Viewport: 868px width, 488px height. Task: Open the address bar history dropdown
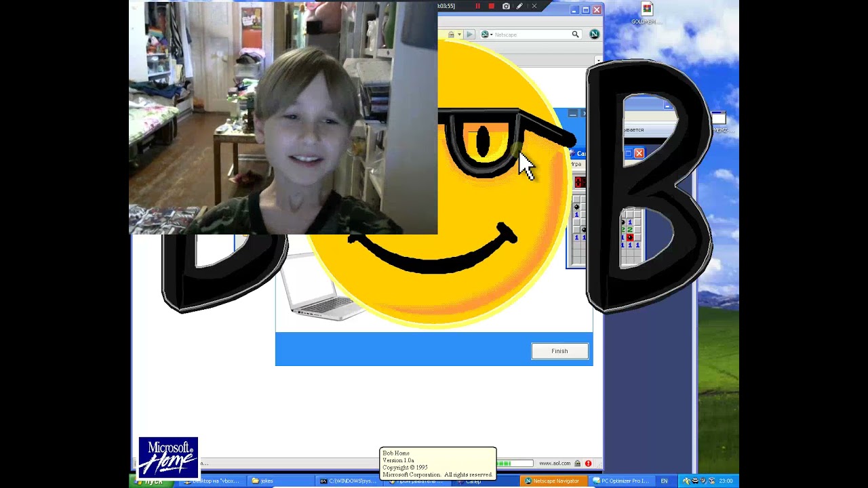click(459, 35)
